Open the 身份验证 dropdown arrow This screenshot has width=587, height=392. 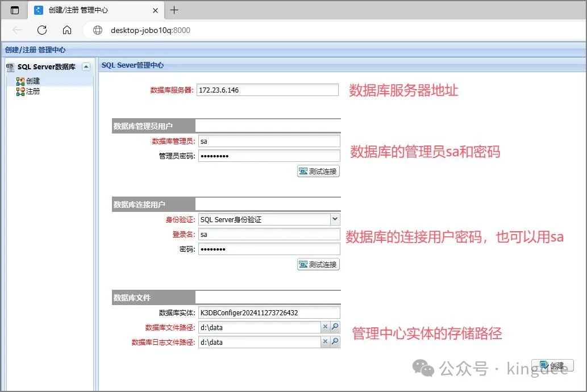click(335, 219)
